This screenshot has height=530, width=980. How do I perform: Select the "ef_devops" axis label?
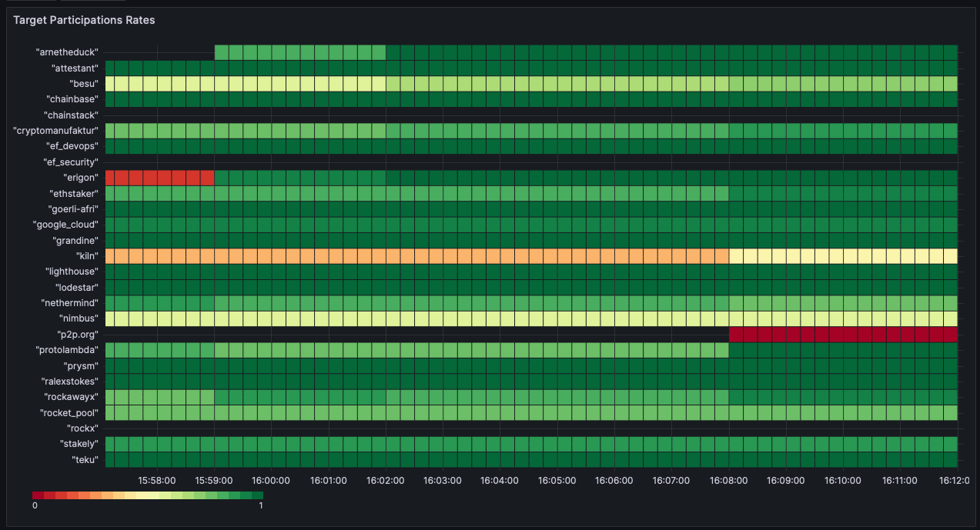click(72, 146)
